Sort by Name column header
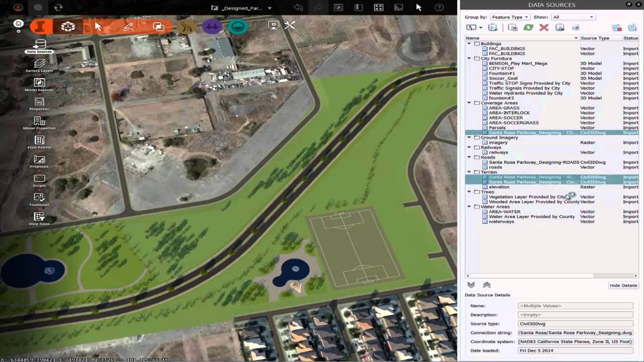The height and width of the screenshot is (362, 644). tap(522, 38)
